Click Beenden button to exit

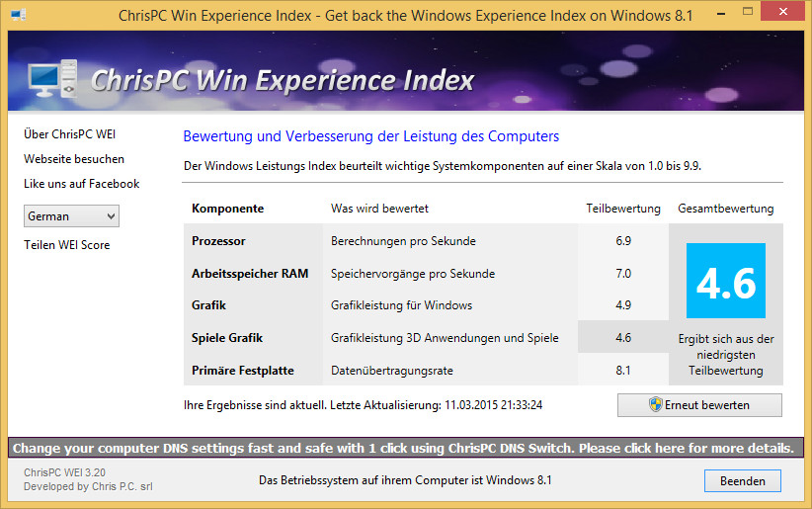point(742,481)
